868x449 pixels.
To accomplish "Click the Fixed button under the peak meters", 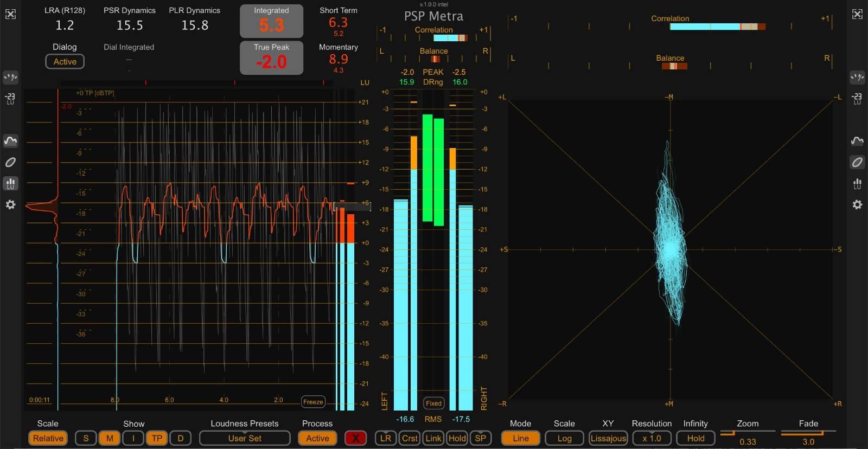I will (x=433, y=403).
